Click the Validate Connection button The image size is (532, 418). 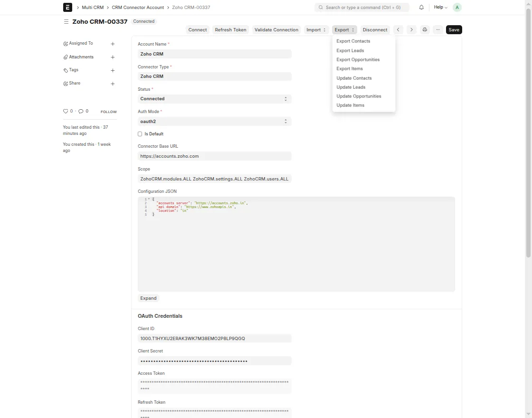click(276, 30)
